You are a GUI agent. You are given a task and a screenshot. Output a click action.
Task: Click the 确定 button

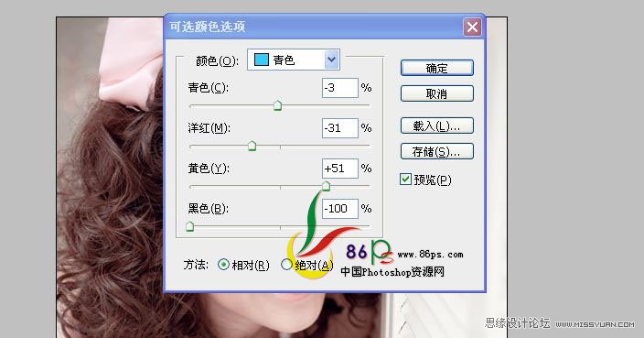coord(437,68)
